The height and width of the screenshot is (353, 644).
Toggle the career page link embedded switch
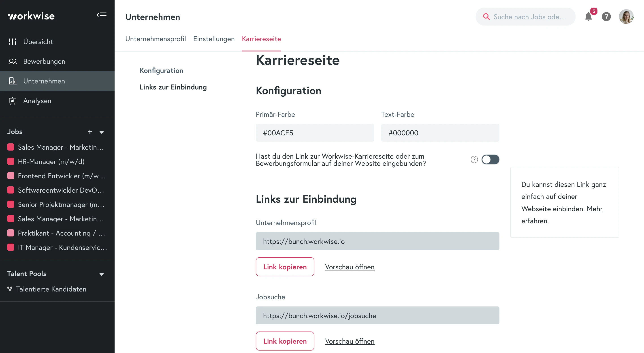tap(490, 159)
